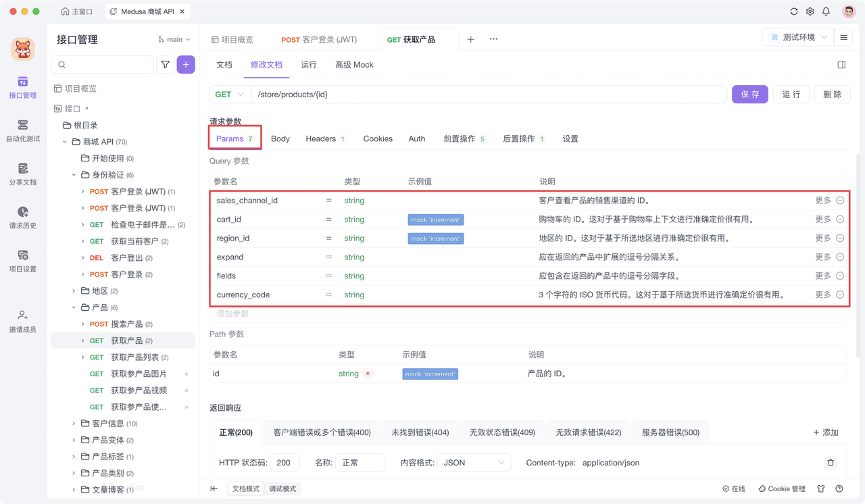Remove the sales_channel_id parameter row

click(x=840, y=201)
